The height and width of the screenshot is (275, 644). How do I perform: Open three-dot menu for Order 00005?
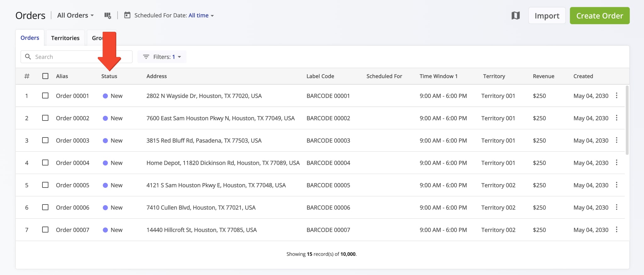click(616, 185)
